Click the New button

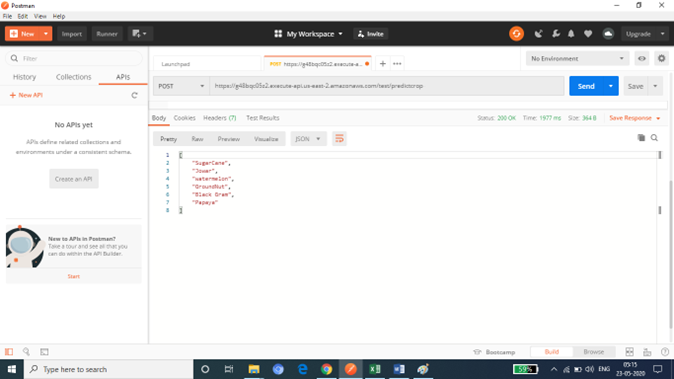22,34
